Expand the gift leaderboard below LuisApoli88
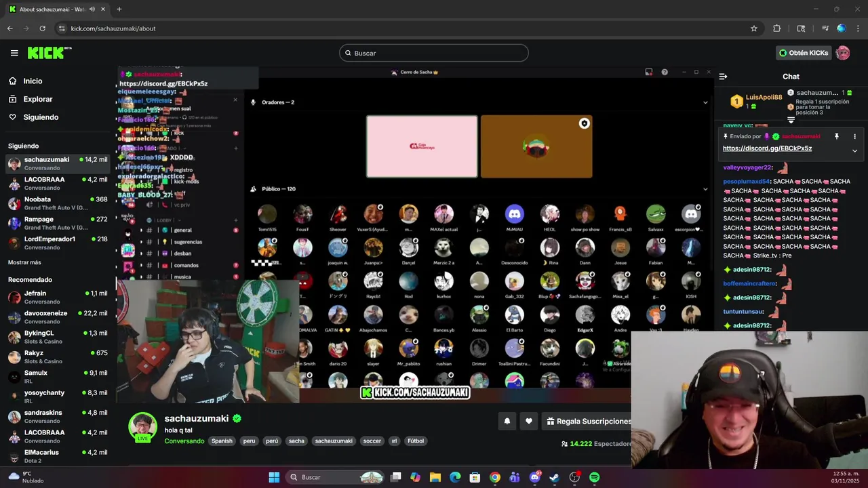 791,120
